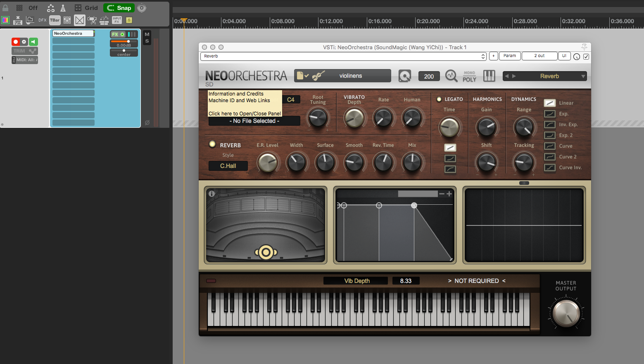Viewport: 644px width, 364px height.
Task: Select the Inv. Exp. dynamics curve
Action: (x=550, y=125)
